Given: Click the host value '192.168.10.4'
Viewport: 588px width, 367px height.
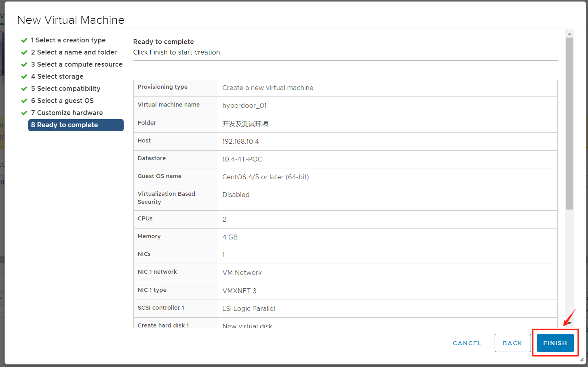Looking at the screenshot, I should tap(240, 141).
